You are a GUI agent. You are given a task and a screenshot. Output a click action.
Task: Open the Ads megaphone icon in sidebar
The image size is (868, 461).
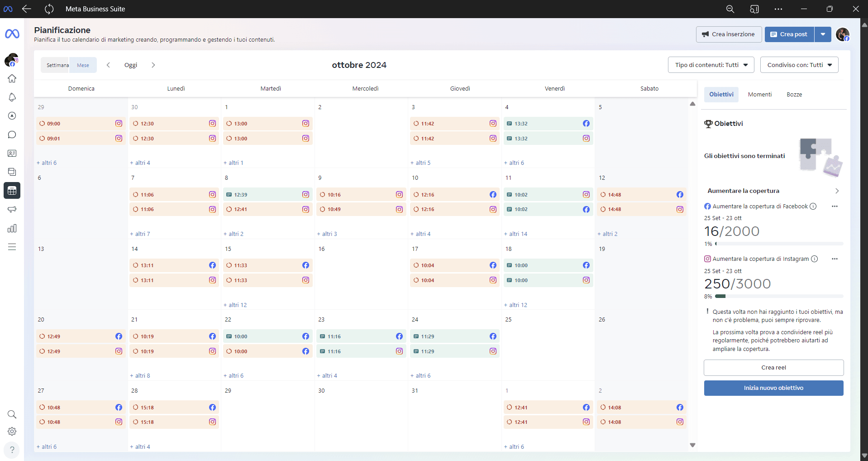pyautogui.click(x=12, y=209)
